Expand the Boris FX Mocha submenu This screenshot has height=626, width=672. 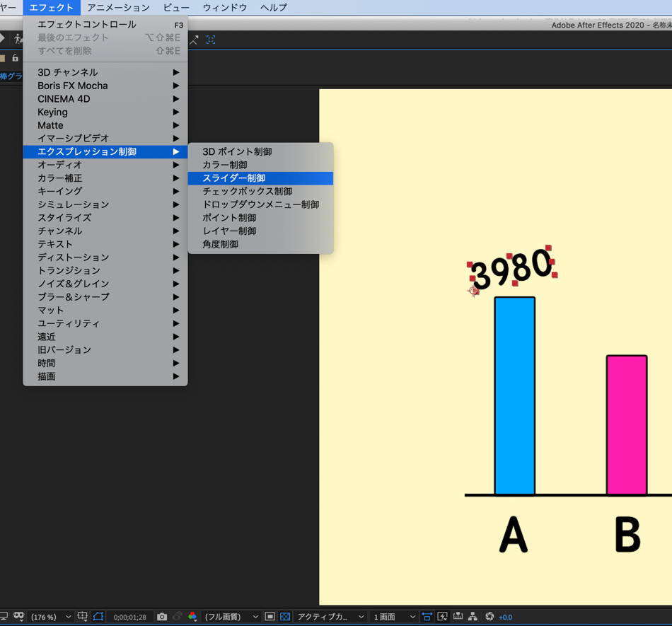[105, 86]
